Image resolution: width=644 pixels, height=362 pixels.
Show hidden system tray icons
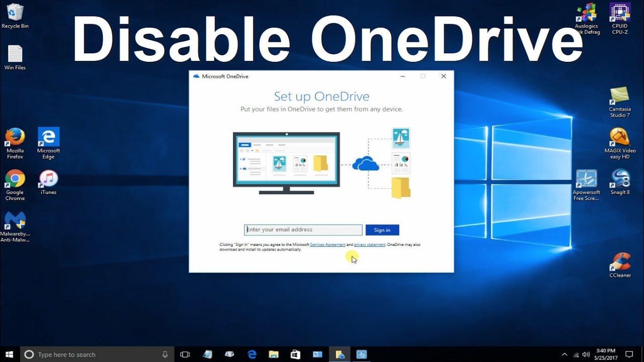pos(565,354)
